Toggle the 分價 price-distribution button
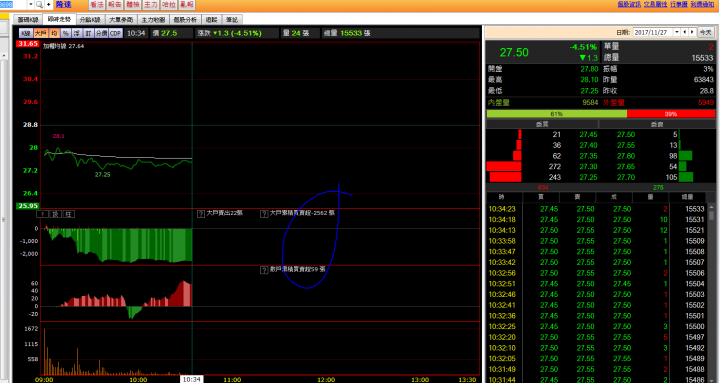Viewport: 720px width, 383px height. click(101, 33)
